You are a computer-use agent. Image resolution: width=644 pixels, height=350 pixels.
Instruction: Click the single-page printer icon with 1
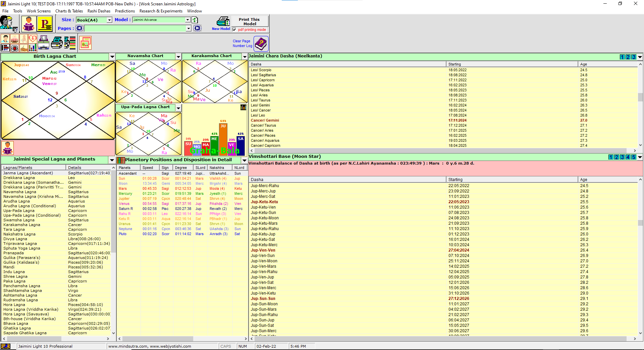44,43
